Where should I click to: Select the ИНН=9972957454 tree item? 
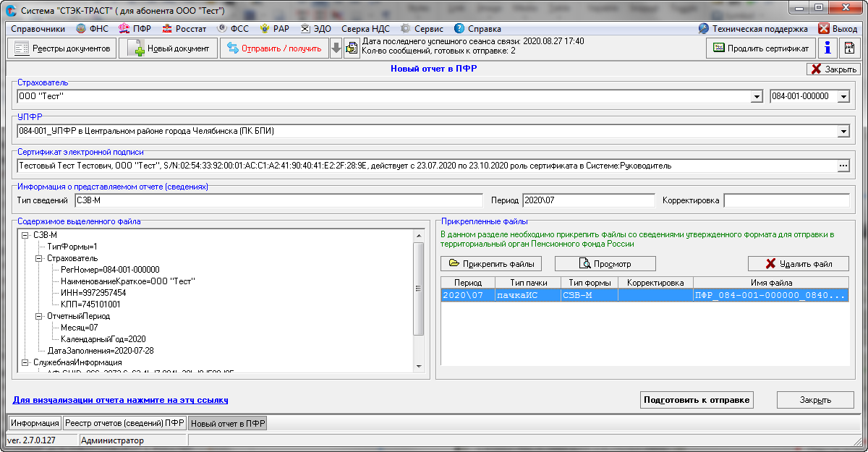(x=93, y=293)
